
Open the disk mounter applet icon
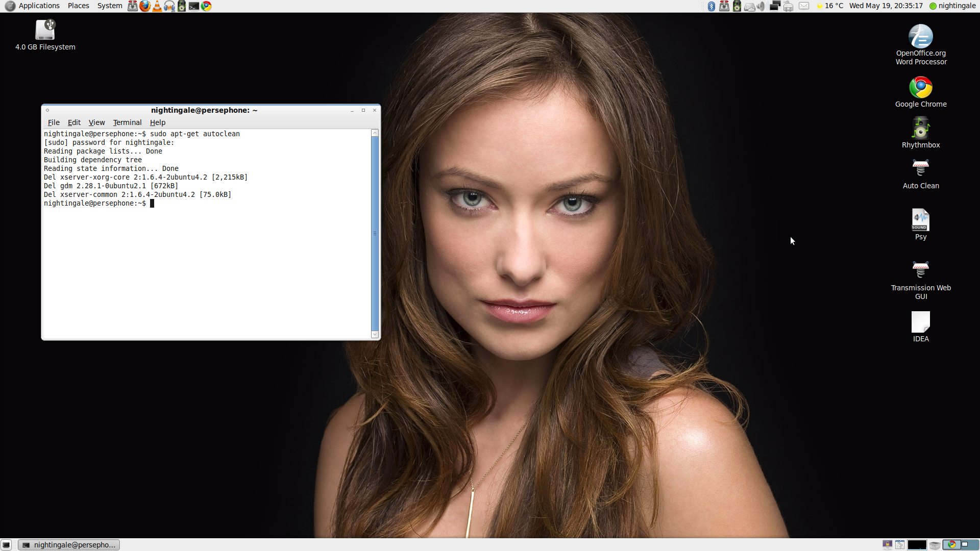(x=749, y=6)
